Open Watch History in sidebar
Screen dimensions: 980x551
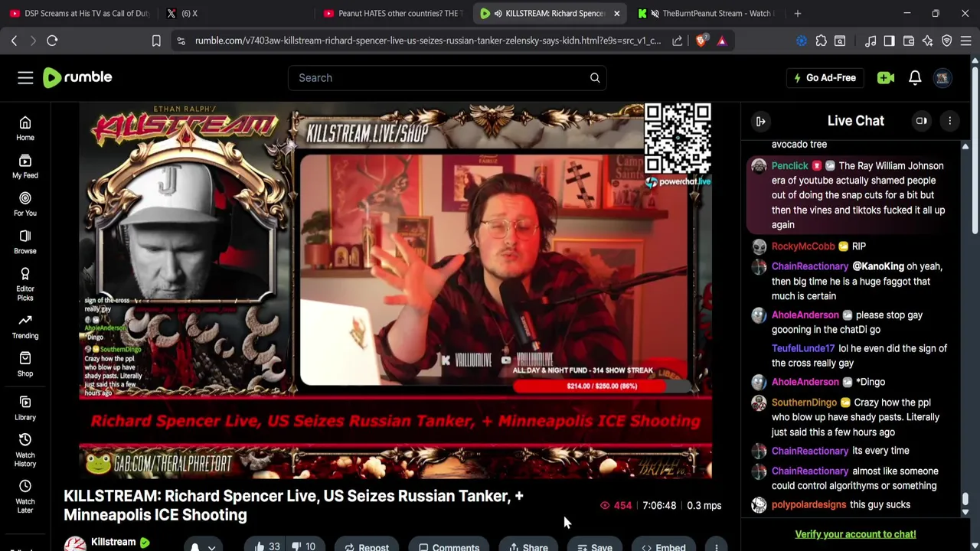(x=25, y=451)
